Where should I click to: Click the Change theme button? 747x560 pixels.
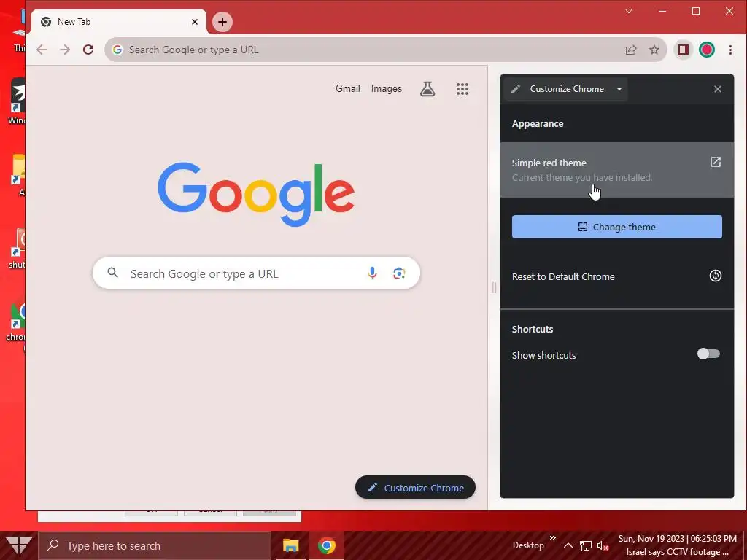click(x=617, y=227)
